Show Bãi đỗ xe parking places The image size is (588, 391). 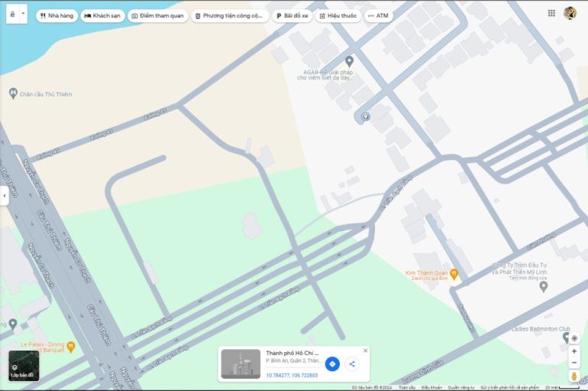click(292, 16)
